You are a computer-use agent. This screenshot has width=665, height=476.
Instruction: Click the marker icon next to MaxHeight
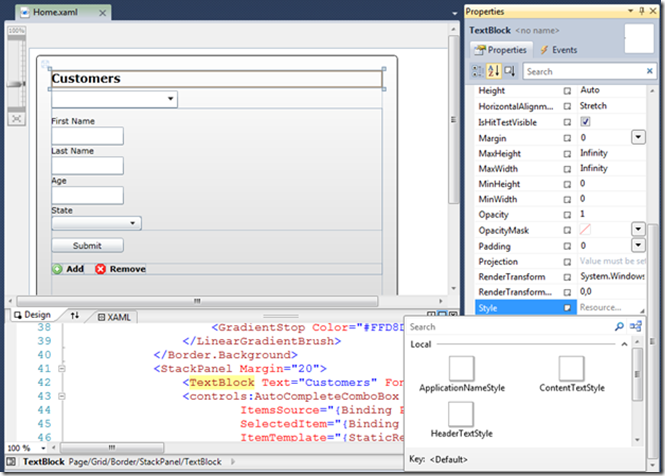click(x=567, y=154)
